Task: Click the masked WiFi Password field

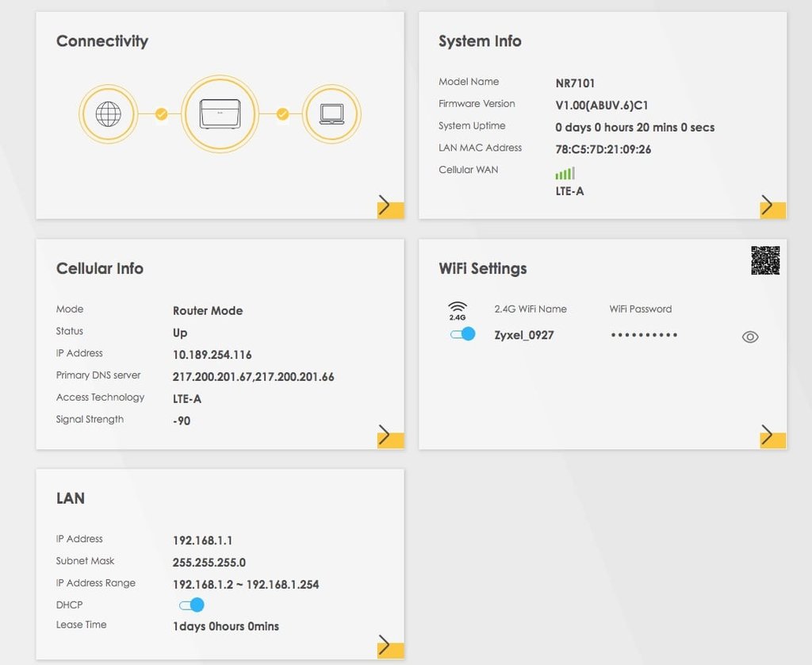Action: click(x=644, y=335)
